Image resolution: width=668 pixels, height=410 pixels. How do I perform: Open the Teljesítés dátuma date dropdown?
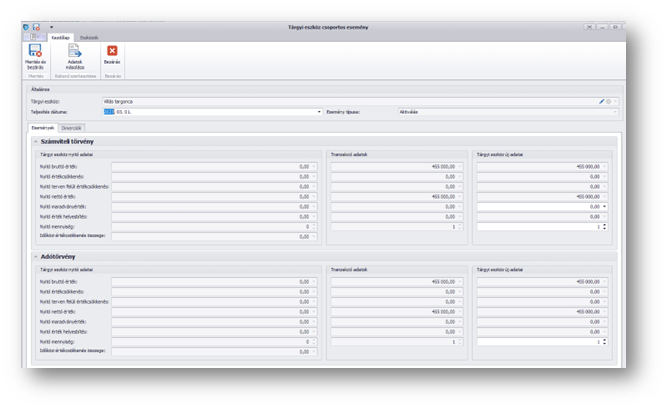(319, 112)
